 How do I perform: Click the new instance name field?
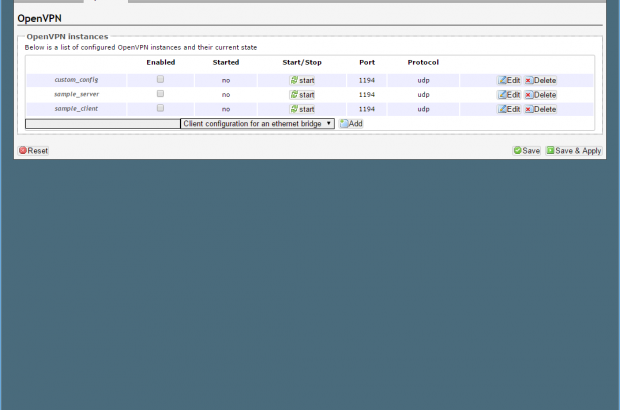click(x=102, y=124)
